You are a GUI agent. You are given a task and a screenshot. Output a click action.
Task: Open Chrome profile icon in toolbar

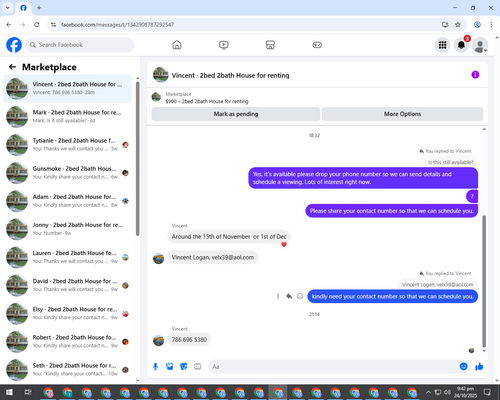[x=477, y=25]
